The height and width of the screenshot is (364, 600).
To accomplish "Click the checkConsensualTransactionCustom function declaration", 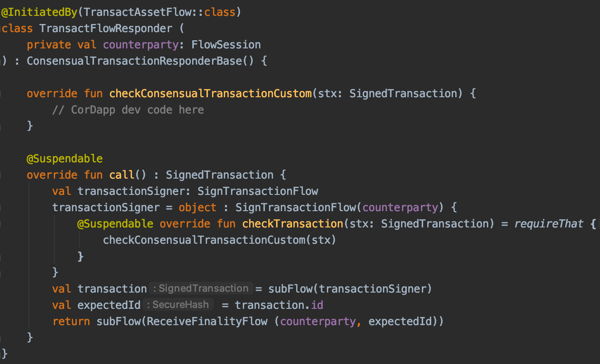I will [210, 94].
